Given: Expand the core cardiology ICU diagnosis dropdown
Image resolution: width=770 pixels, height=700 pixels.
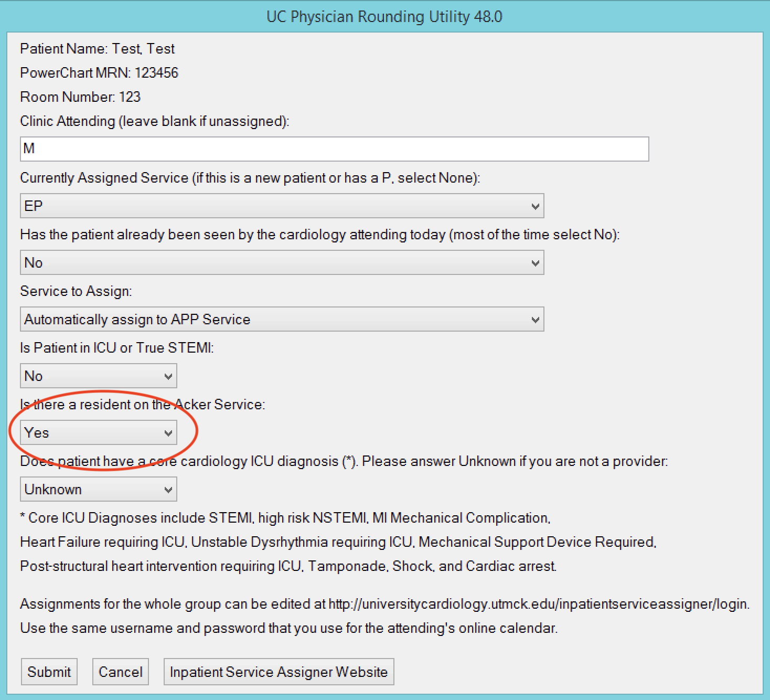Looking at the screenshot, I should 98,490.
